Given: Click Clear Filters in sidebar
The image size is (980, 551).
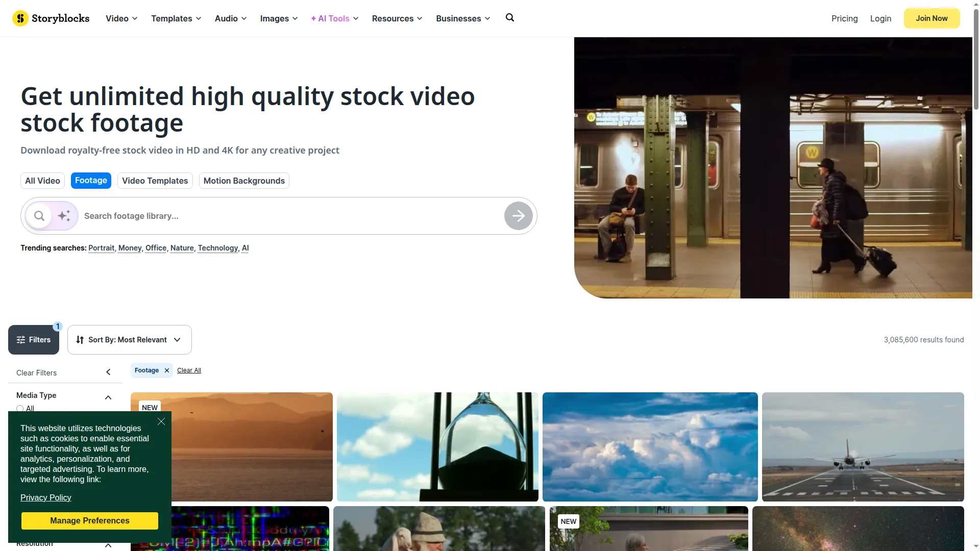Looking at the screenshot, I should tap(36, 373).
